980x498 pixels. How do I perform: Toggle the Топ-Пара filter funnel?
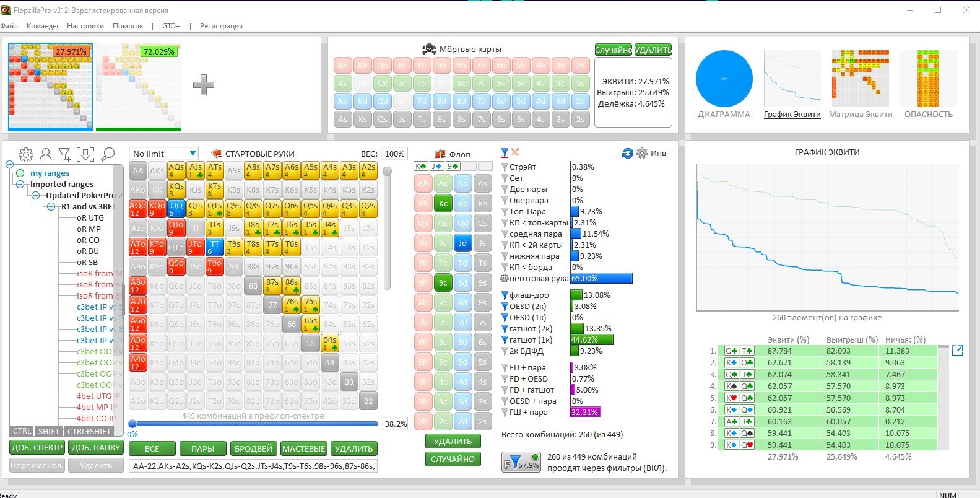point(505,212)
